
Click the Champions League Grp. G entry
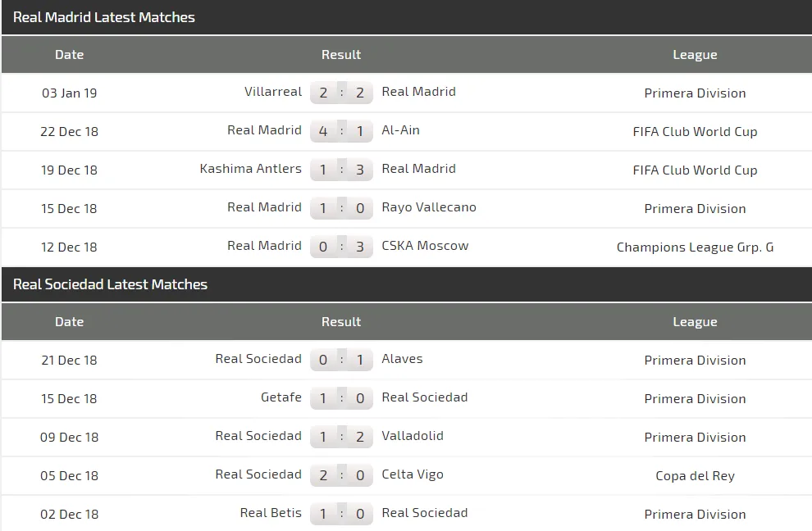click(695, 247)
